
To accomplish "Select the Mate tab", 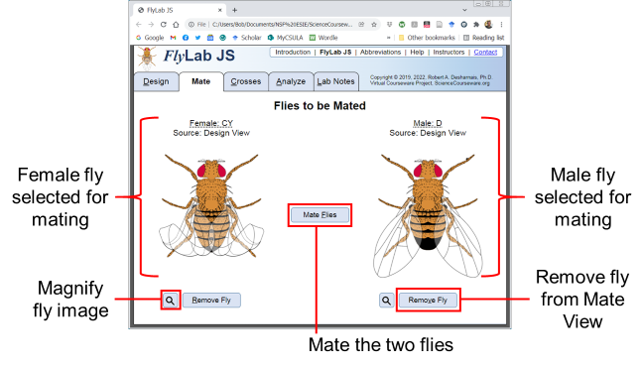I will (x=201, y=82).
